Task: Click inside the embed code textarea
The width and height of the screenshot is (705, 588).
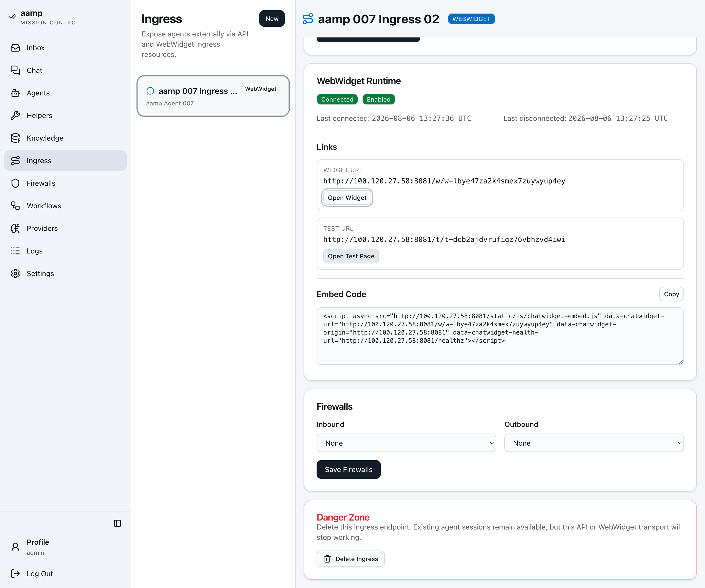Action: point(500,336)
